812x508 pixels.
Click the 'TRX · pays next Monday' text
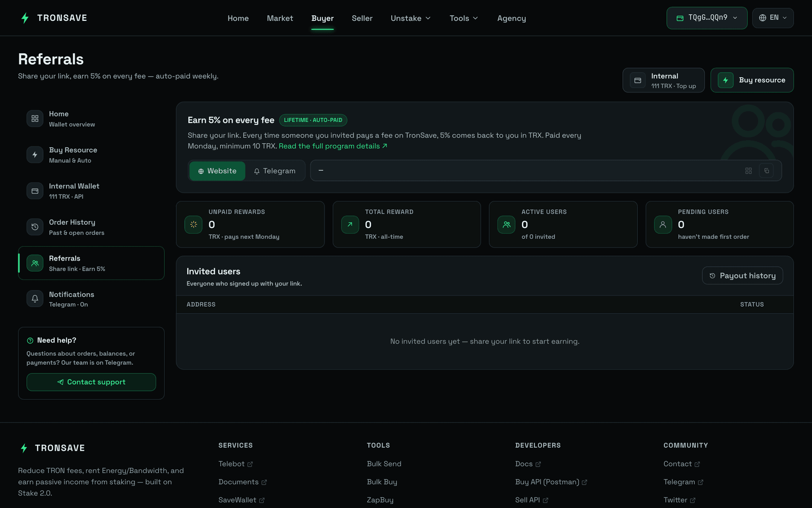[x=244, y=237]
